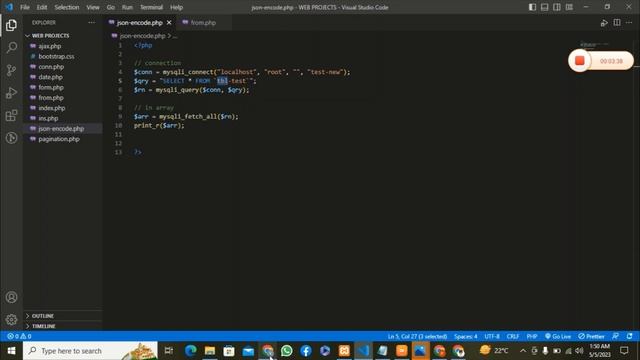Change indentation via Spaces: 4
The image size is (640, 360).
465,336
